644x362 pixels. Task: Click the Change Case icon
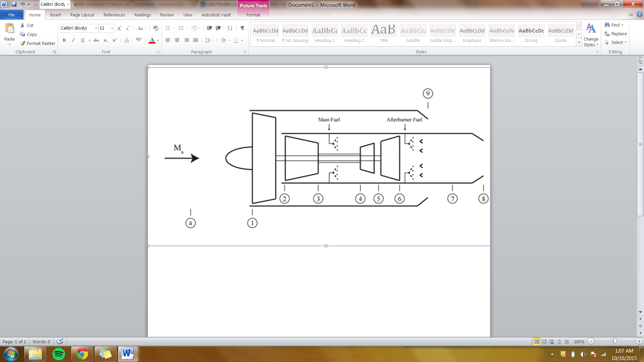click(140, 28)
